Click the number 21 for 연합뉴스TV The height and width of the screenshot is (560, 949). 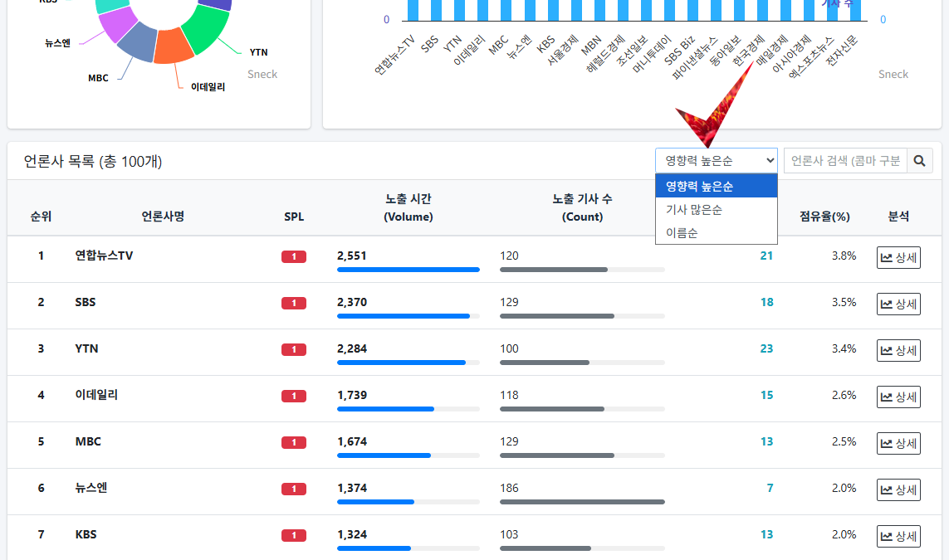click(x=766, y=256)
